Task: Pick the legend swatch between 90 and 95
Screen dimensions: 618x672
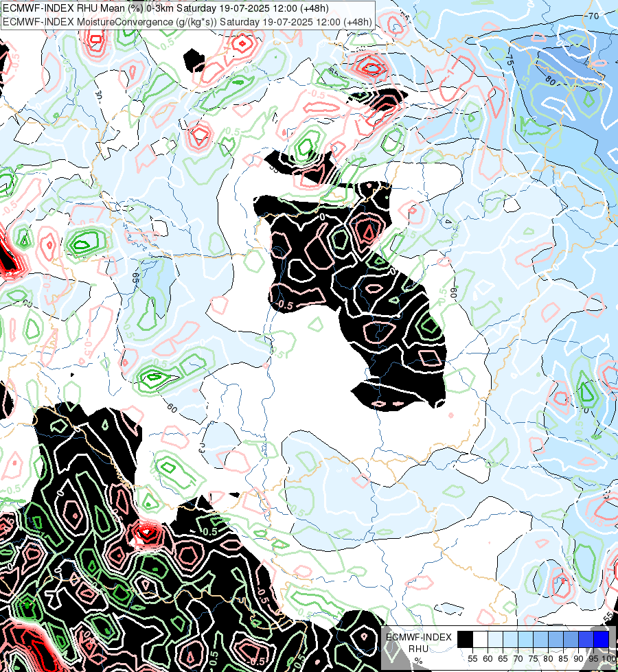Action: coord(586,639)
